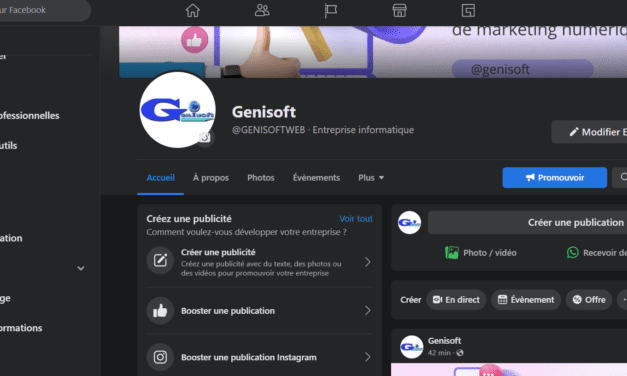Select the Accueil tab

[x=160, y=178]
